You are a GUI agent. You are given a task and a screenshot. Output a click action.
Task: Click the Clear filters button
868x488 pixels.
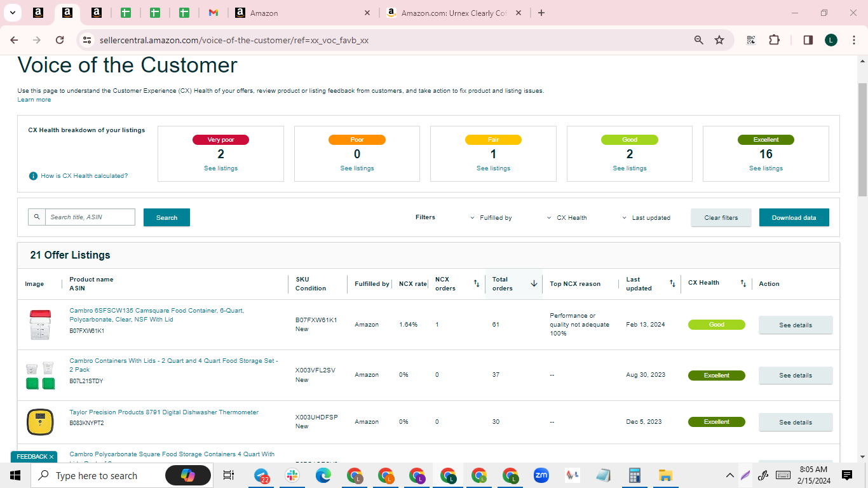point(721,217)
